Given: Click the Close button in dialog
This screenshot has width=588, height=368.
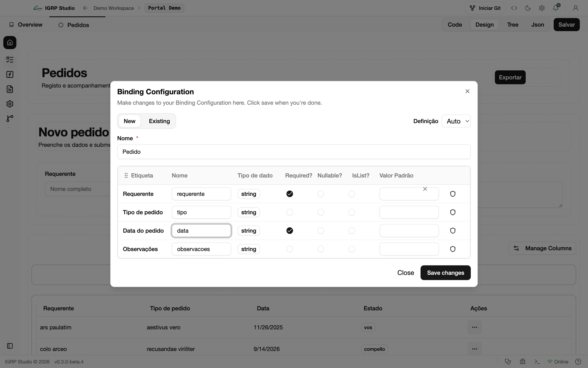Looking at the screenshot, I should [406, 273].
